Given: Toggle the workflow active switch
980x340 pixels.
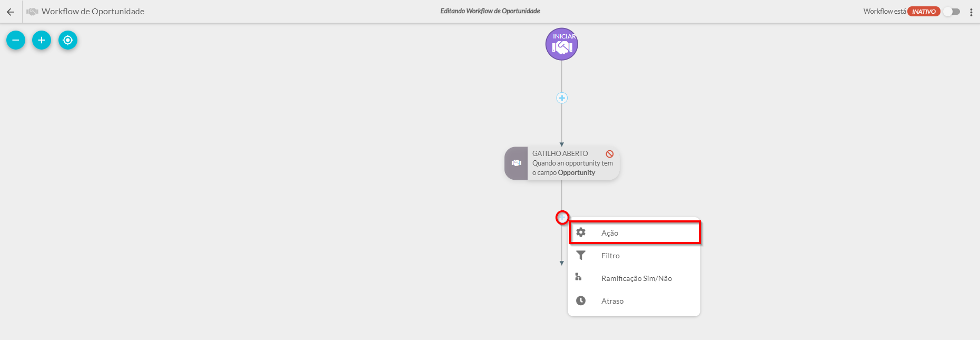Looking at the screenshot, I should coord(952,12).
